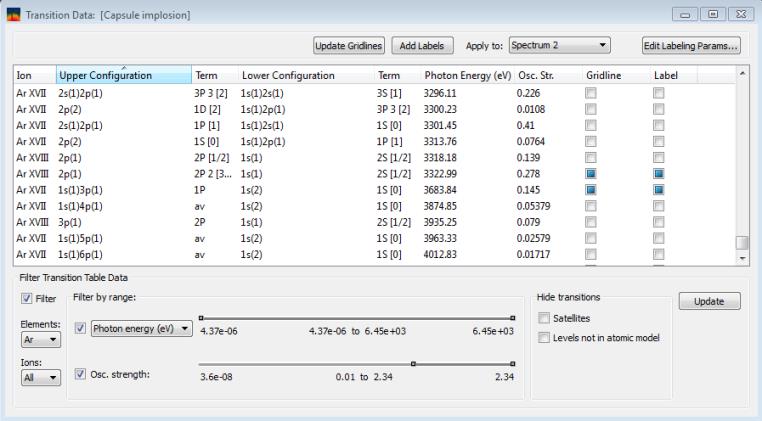Image resolution: width=762 pixels, height=421 pixels.
Task: Toggle the Filter checkbox
Action: 27,298
